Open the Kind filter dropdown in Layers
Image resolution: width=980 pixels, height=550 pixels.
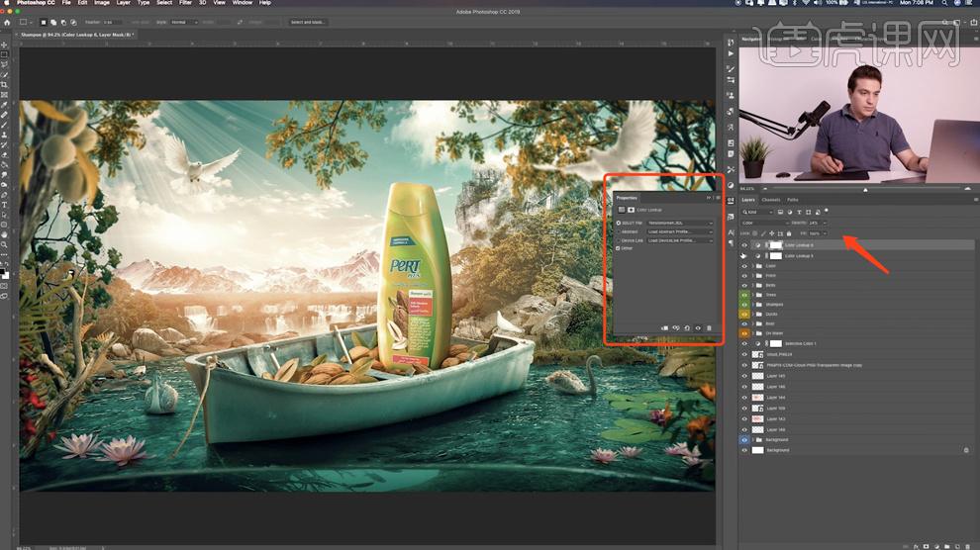757,213
